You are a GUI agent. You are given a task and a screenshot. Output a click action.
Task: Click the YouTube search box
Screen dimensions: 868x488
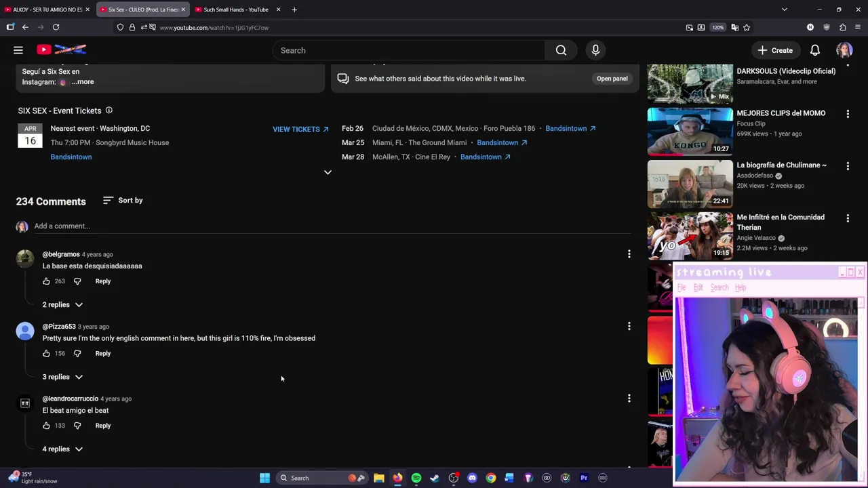tap(408, 50)
